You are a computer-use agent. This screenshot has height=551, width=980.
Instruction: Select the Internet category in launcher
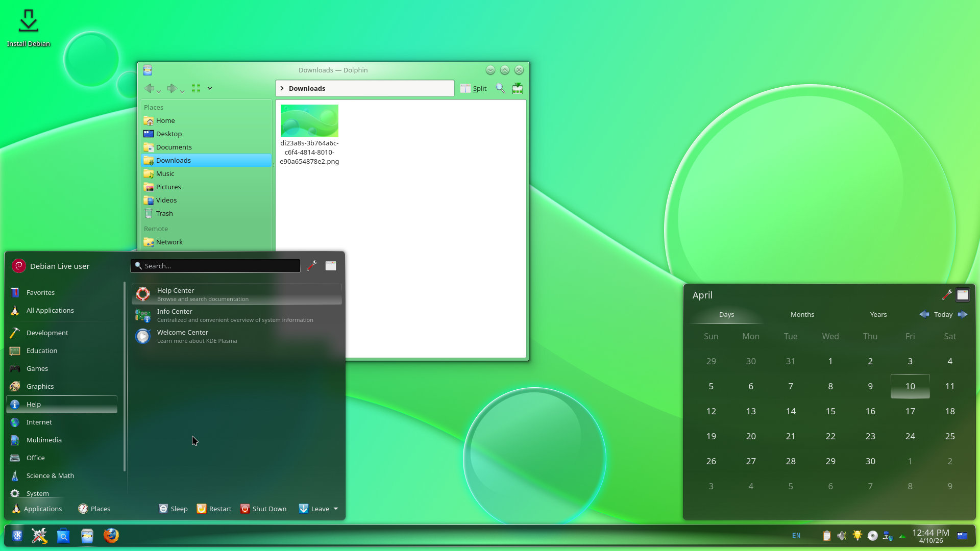(39, 422)
